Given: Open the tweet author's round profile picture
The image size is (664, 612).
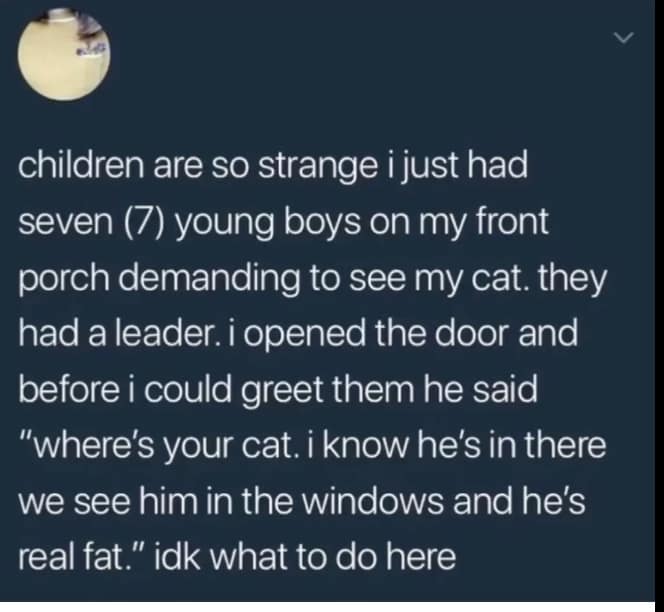Looking at the screenshot, I should pyautogui.click(x=64, y=55).
